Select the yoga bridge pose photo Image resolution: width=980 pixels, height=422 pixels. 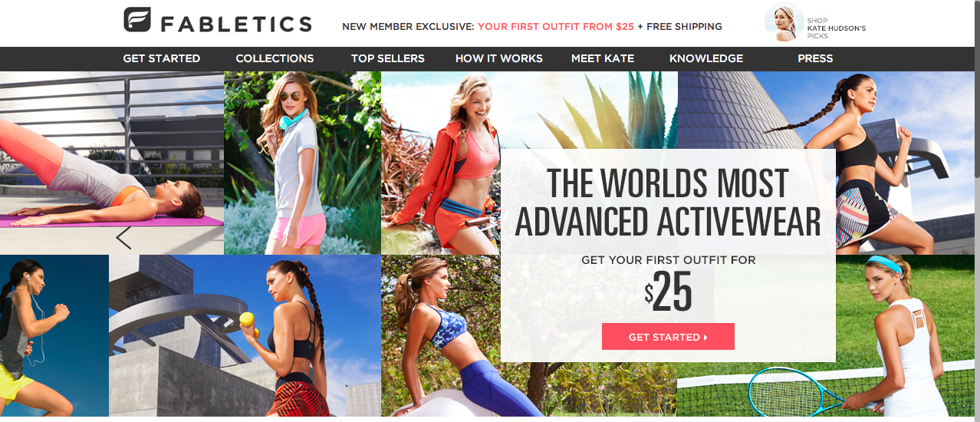coord(112,163)
